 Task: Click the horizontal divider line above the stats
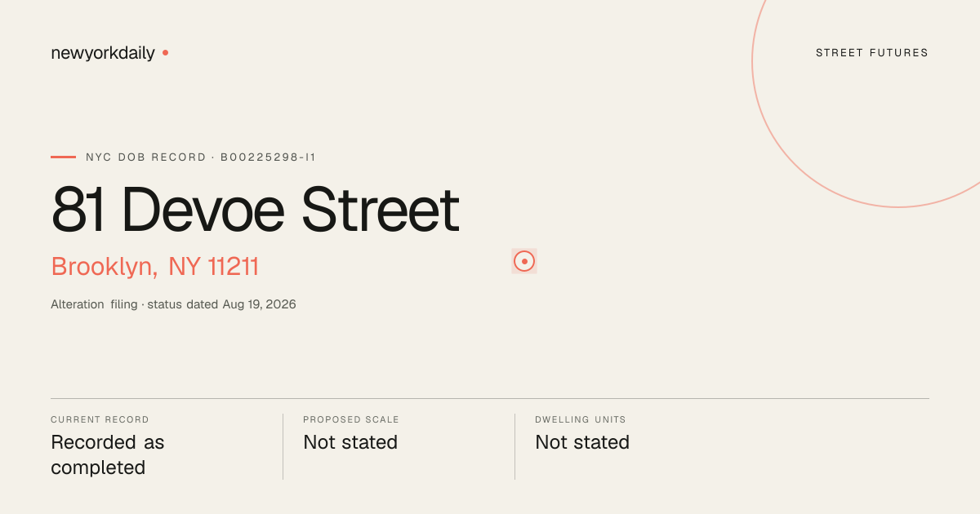(490, 398)
